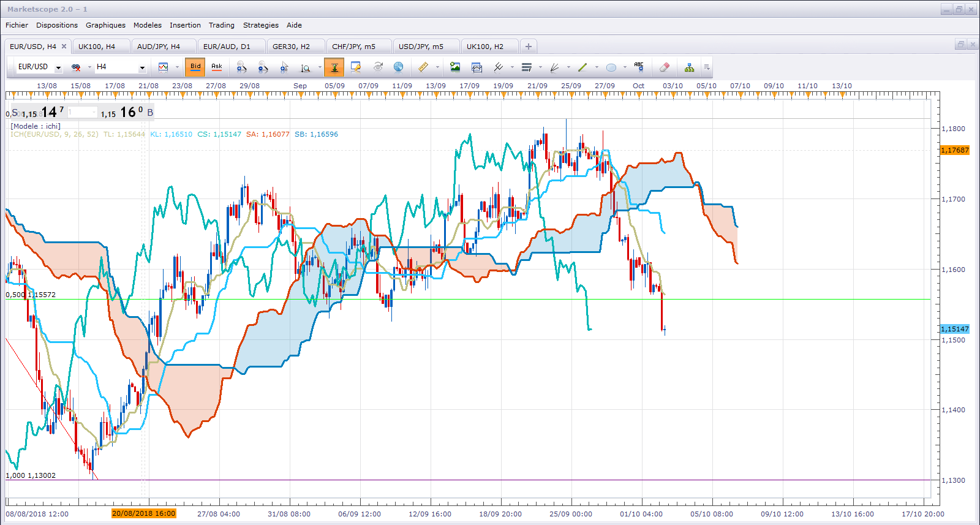This screenshot has width=980, height=525.
Task: Click the green hierarchy structure icon
Action: point(690,67)
